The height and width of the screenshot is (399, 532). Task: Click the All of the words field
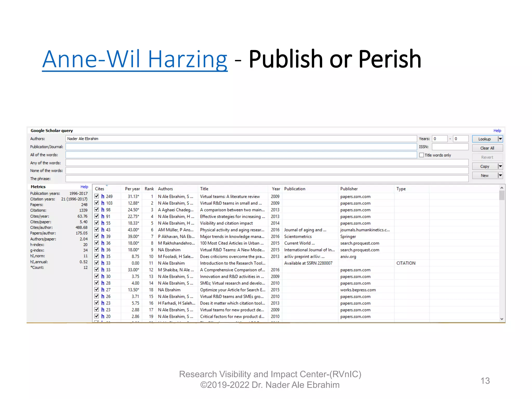click(x=241, y=155)
